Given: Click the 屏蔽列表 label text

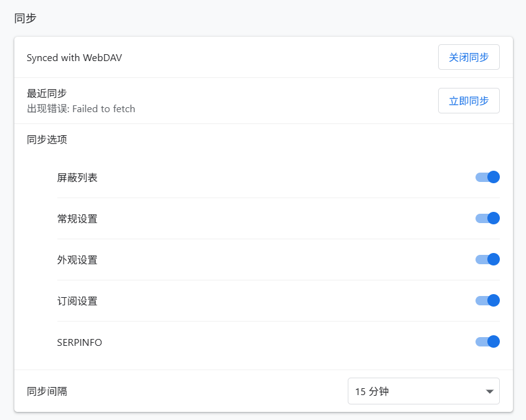Looking at the screenshot, I should click(77, 178).
